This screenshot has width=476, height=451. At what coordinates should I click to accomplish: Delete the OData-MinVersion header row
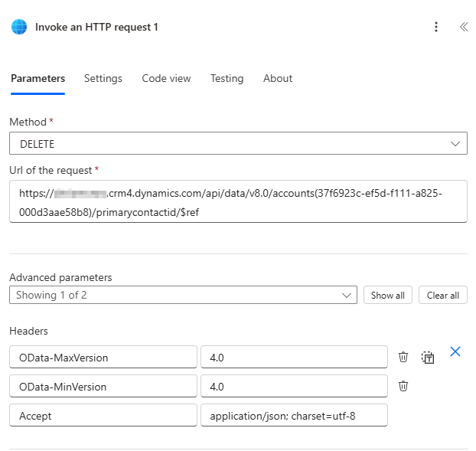coord(403,386)
